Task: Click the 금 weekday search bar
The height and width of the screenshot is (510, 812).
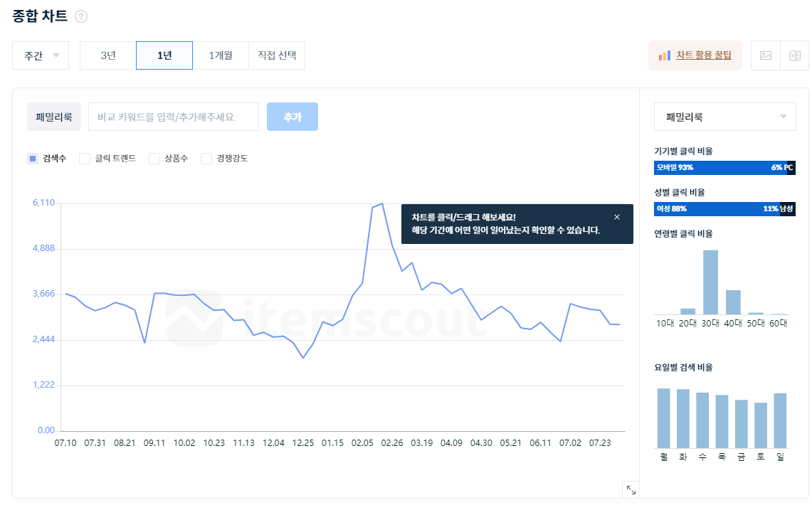Action: (x=741, y=424)
